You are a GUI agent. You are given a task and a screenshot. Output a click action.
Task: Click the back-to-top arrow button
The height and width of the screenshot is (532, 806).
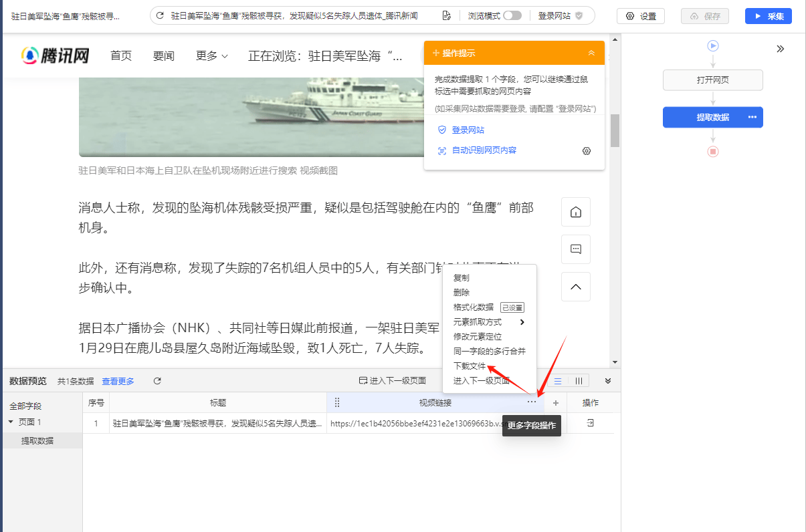575,287
